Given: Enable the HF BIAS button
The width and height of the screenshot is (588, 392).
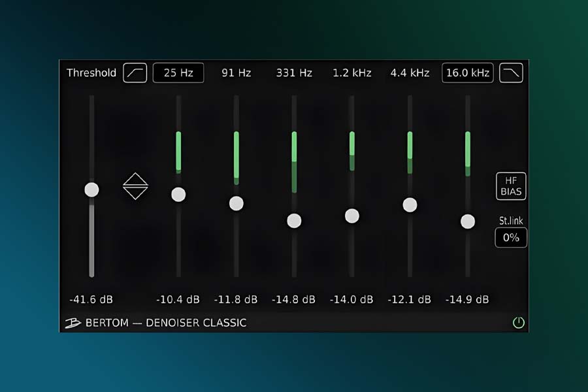Looking at the screenshot, I should click(511, 186).
